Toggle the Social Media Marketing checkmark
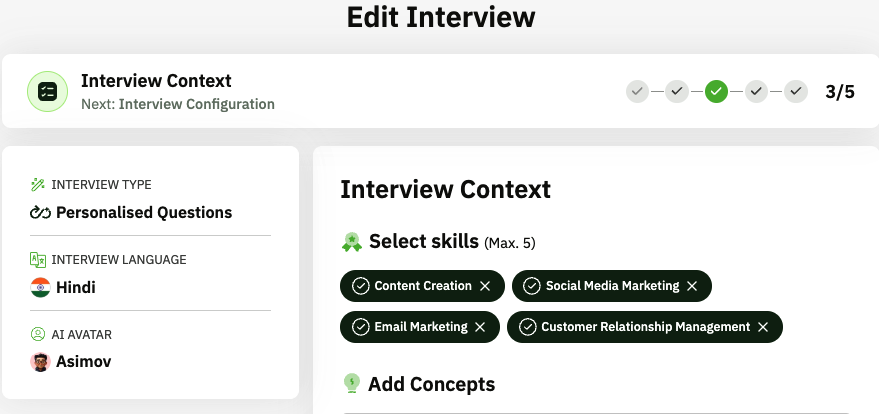Screen dimensions: 879x414 (533, 286)
